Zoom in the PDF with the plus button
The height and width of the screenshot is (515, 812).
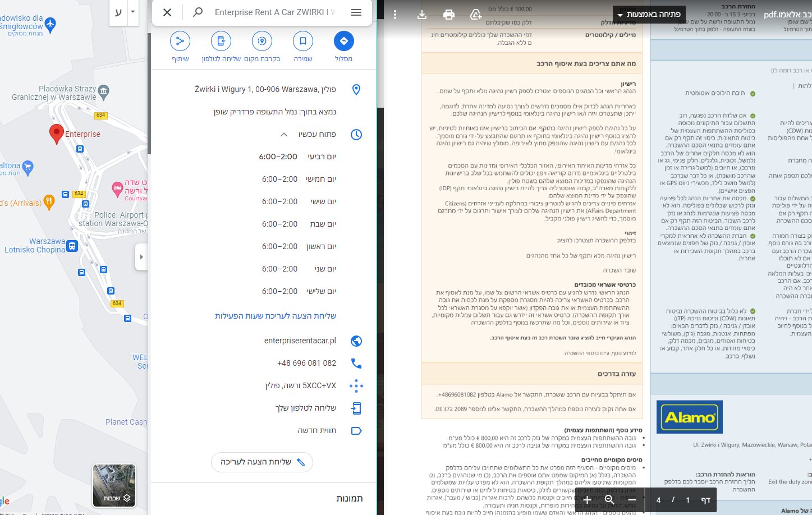pyautogui.click(x=587, y=499)
